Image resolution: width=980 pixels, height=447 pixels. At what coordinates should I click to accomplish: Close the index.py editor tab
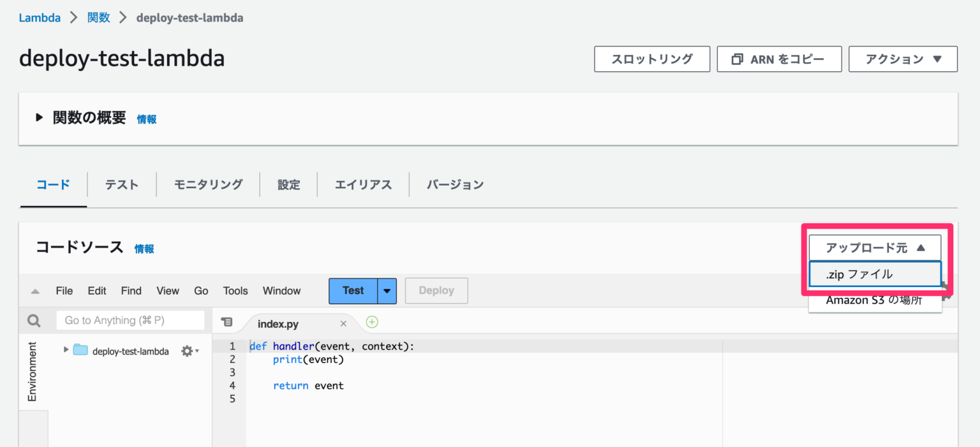(343, 323)
